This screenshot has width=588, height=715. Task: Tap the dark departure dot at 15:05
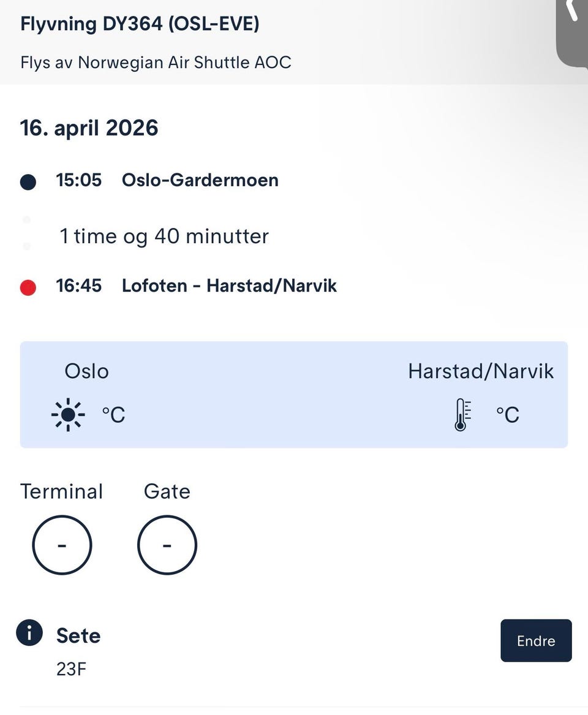point(28,181)
